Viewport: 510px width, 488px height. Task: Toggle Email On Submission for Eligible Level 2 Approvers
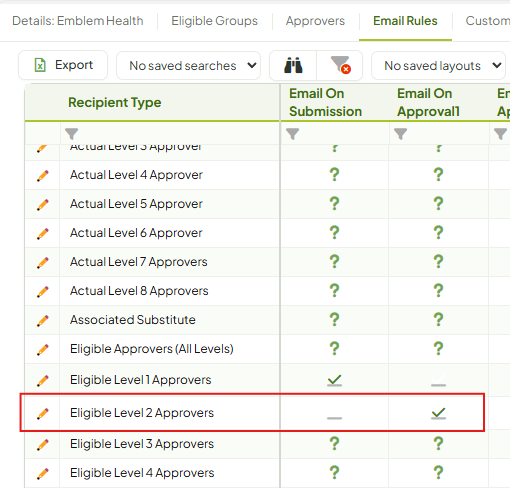(334, 417)
